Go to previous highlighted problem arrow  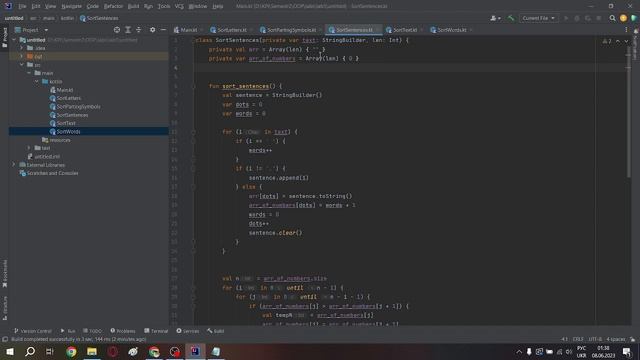(x=618, y=41)
